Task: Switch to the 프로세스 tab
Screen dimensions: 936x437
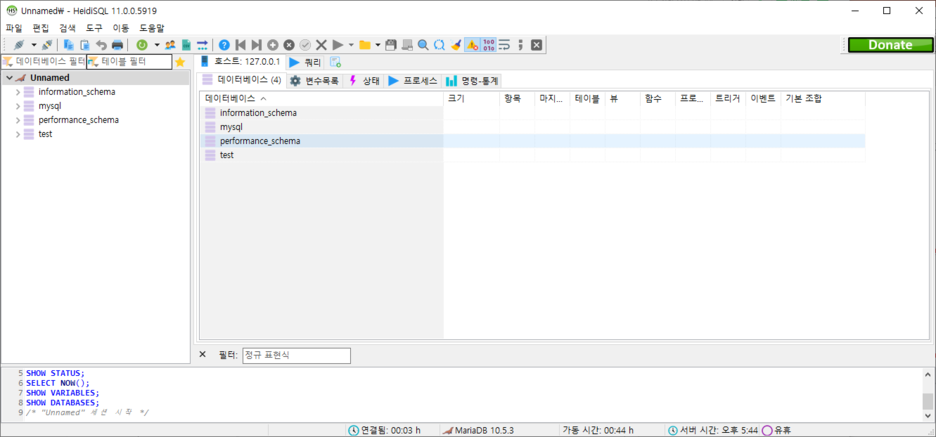Action: (412, 81)
